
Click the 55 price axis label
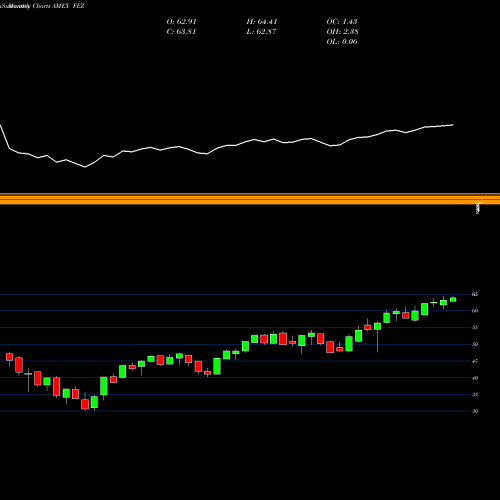tap(475, 327)
